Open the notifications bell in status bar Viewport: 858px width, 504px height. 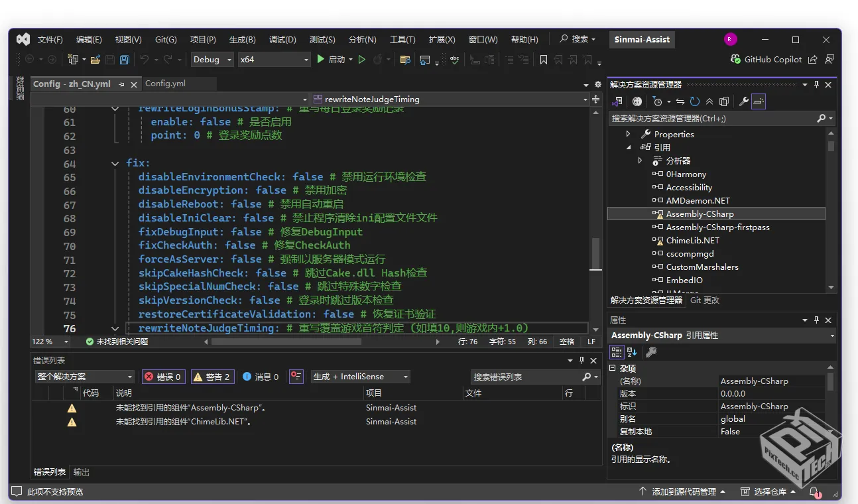coord(814,491)
